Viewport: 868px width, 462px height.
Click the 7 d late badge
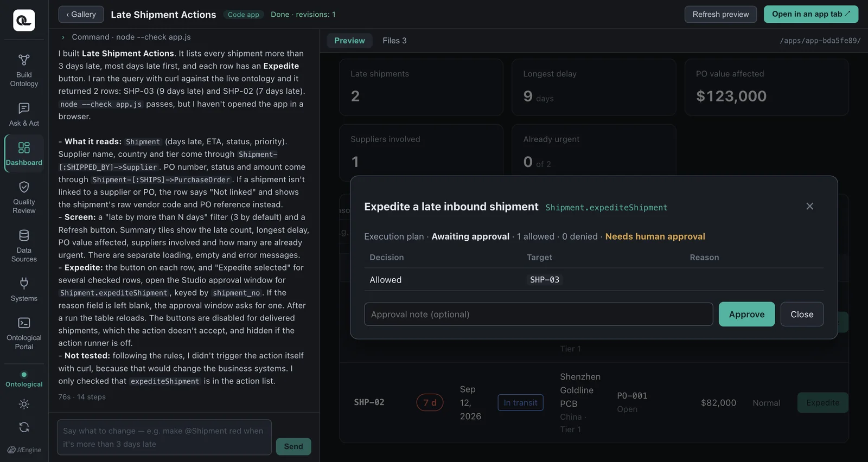pos(430,402)
